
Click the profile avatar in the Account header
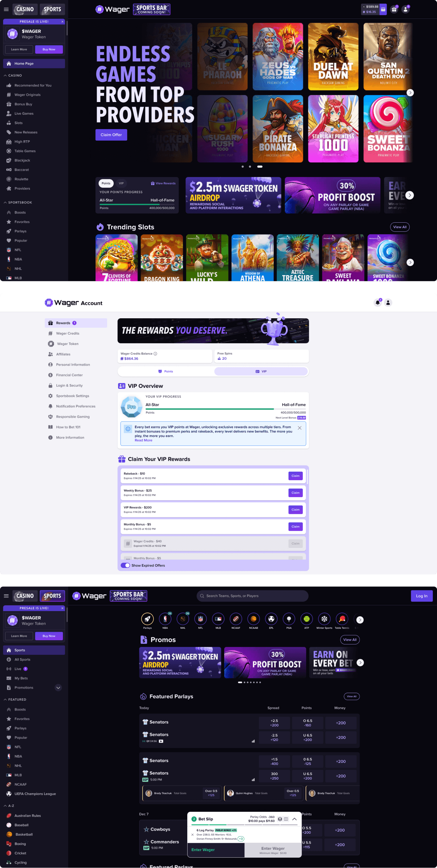(388, 302)
